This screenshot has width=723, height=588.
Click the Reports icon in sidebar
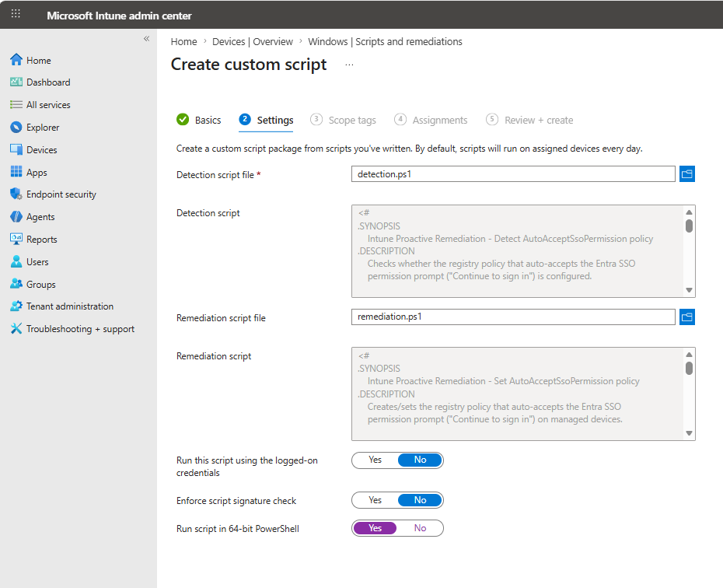[x=16, y=239]
